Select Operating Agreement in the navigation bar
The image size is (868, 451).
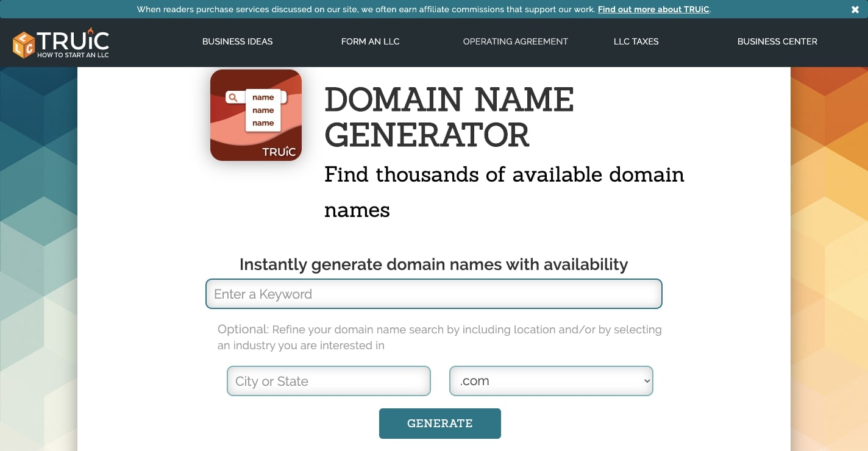click(x=515, y=41)
